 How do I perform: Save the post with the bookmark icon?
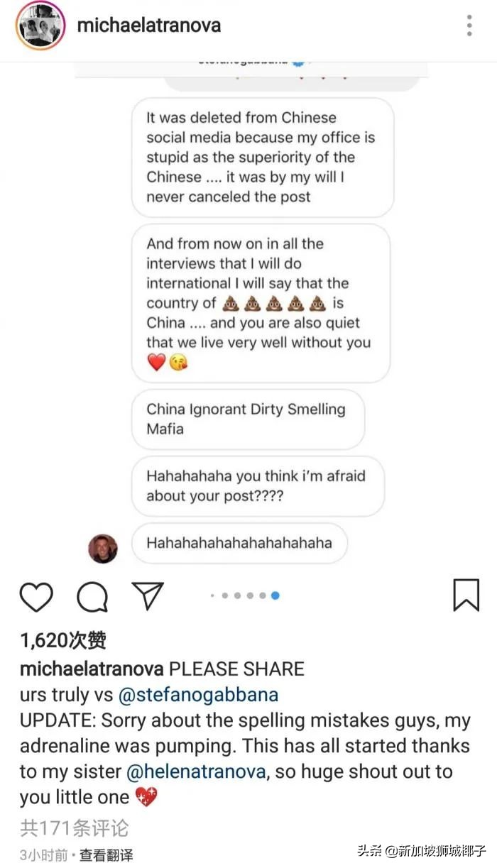click(466, 595)
